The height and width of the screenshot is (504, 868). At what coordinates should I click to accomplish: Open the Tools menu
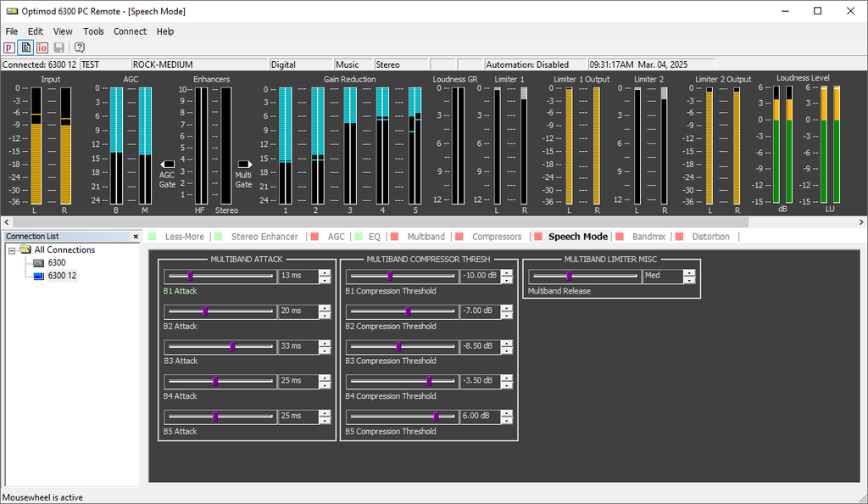[x=93, y=31]
